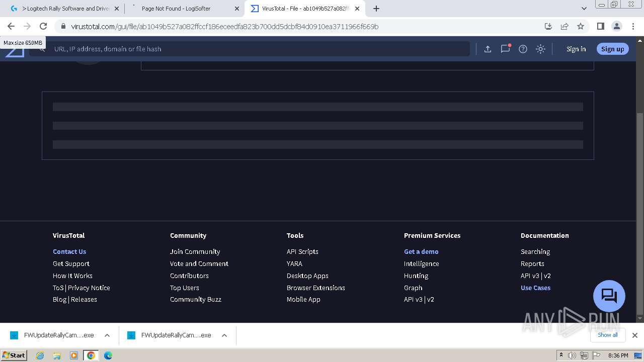Open the VirusTotal help icon
Image resolution: width=644 pixels, height=362 pixels.
[523, 49]
